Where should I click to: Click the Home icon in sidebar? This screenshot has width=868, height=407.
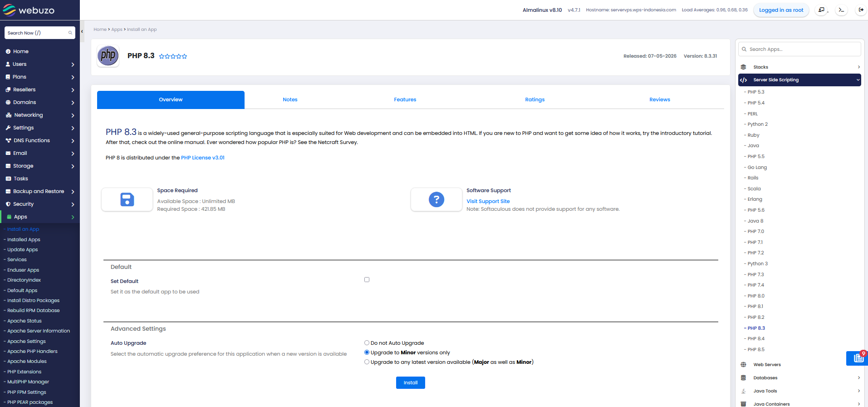pyautogui.click(x=8, y=51)
